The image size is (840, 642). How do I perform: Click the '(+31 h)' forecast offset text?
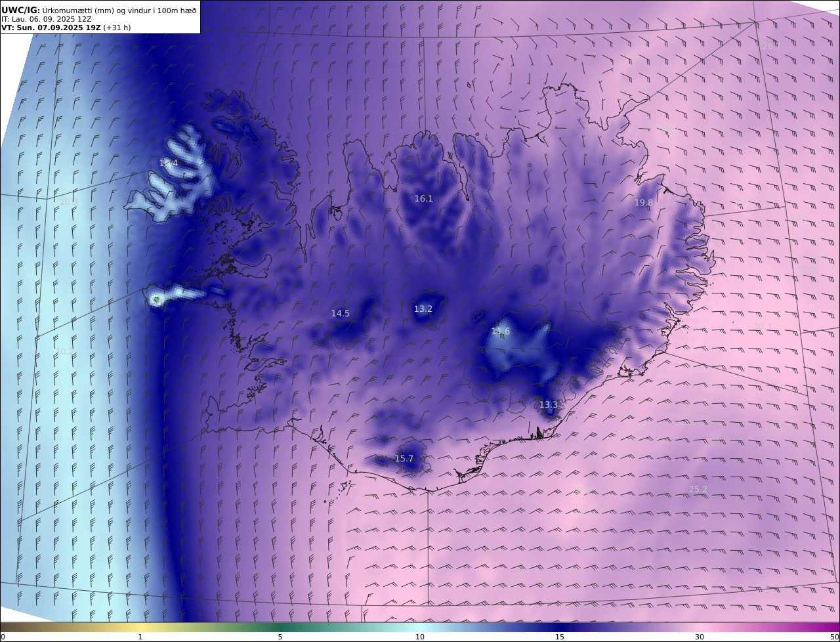[118, 28]
